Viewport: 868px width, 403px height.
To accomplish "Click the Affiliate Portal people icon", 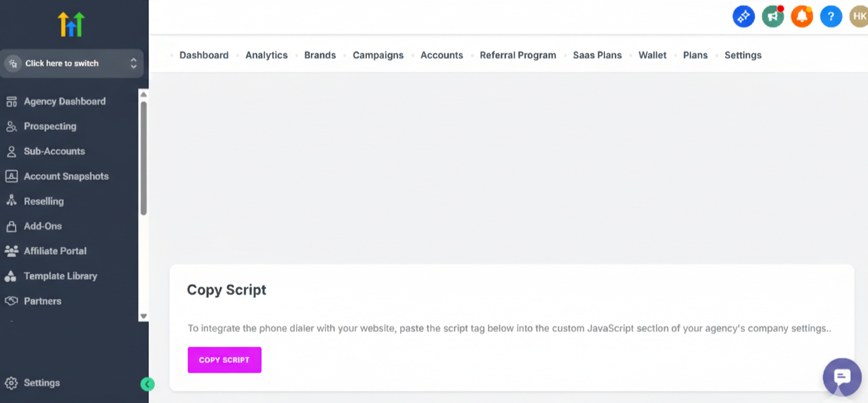I will point(11,251).
